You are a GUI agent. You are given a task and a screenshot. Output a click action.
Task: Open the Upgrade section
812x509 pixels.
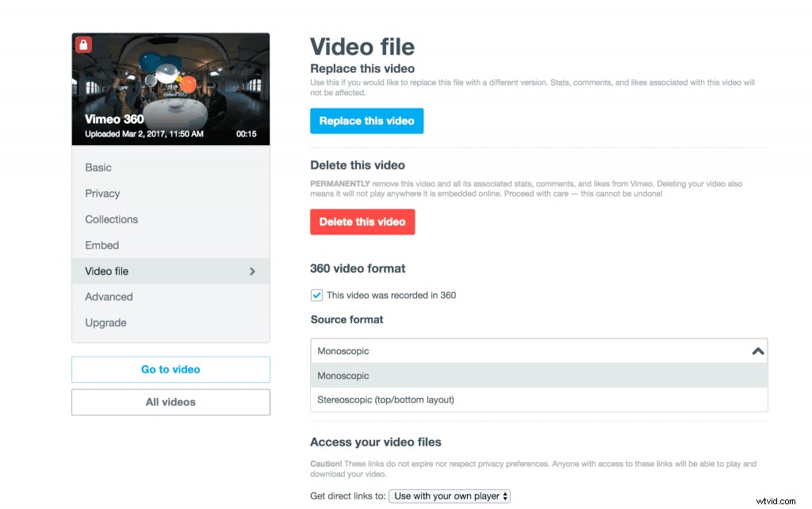coord(105,323)
